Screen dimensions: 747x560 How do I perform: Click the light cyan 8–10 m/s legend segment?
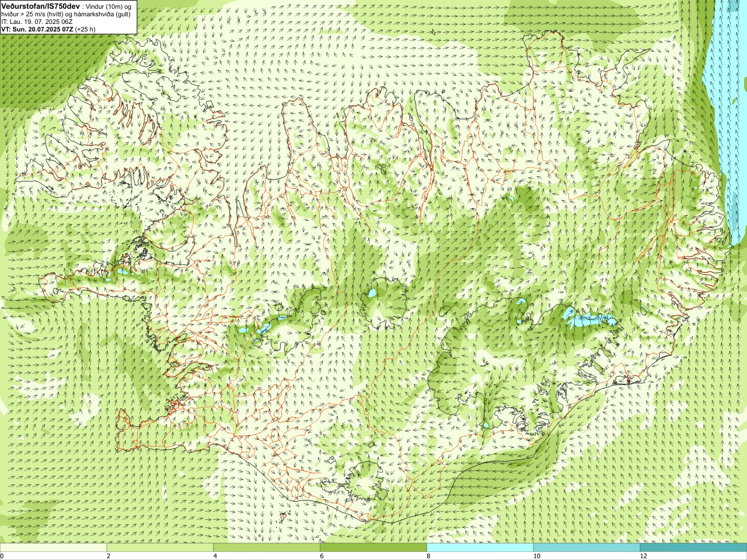point(480,548)
